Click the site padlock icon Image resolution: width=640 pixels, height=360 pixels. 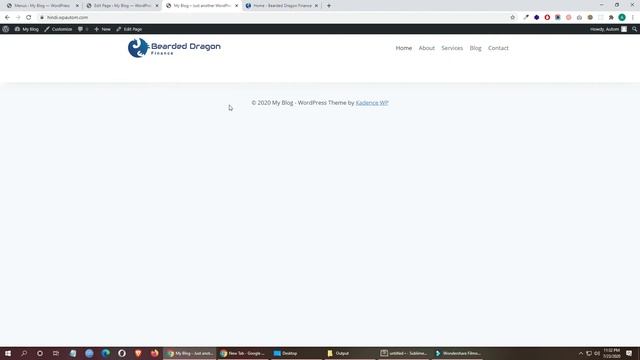coord(42,18)
